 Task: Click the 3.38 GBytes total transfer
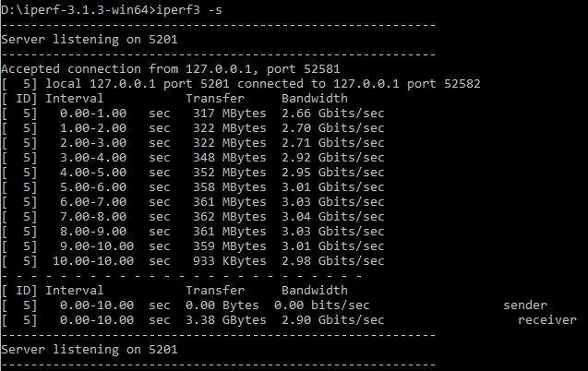point(226,320)
